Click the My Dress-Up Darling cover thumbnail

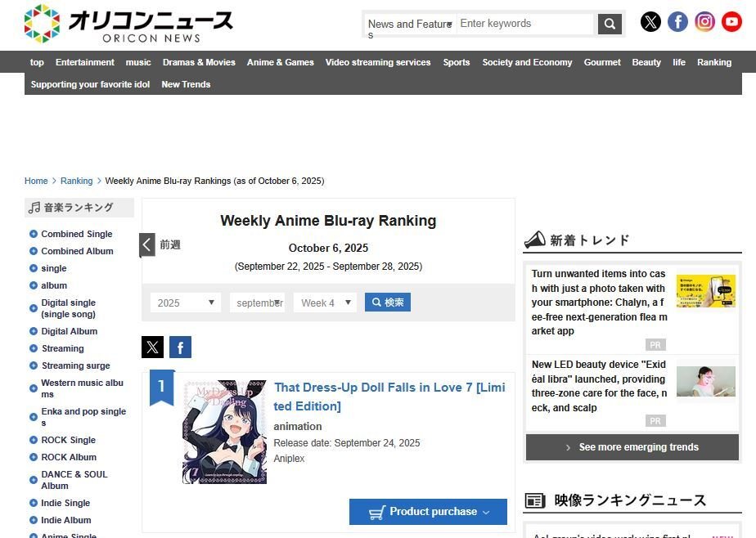(224, 432)
